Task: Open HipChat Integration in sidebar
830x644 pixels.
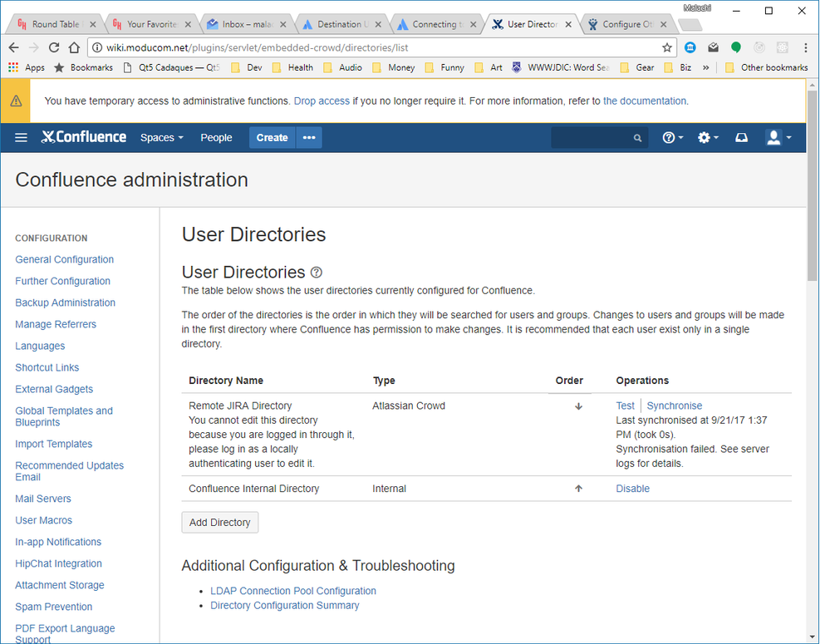Action: (58, 564)
